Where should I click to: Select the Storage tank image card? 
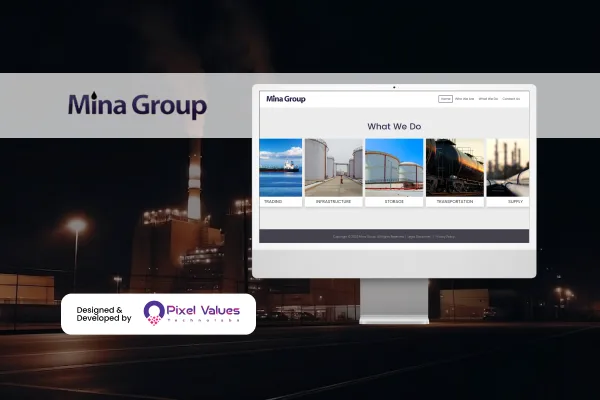(x=394, y=167)
